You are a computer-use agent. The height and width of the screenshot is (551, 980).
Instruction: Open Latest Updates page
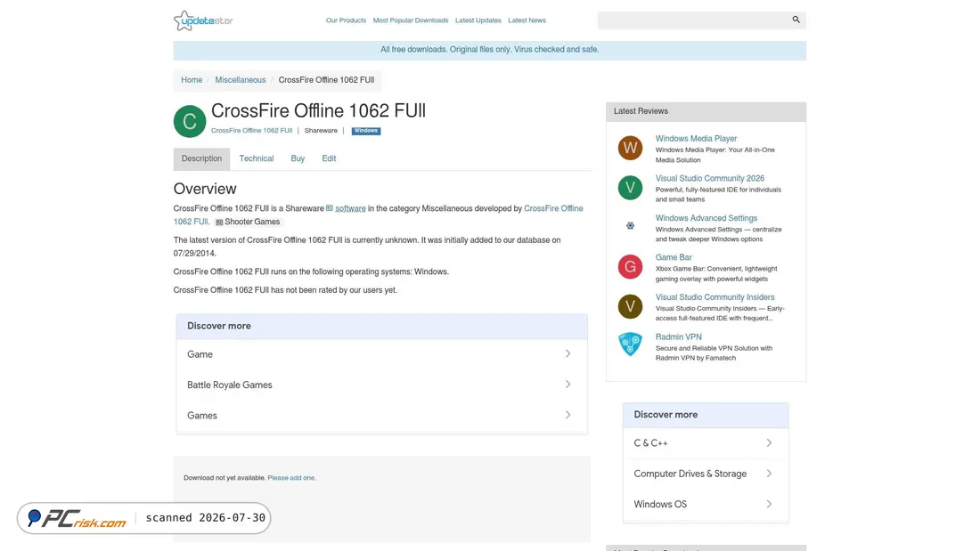click(478, 20)
